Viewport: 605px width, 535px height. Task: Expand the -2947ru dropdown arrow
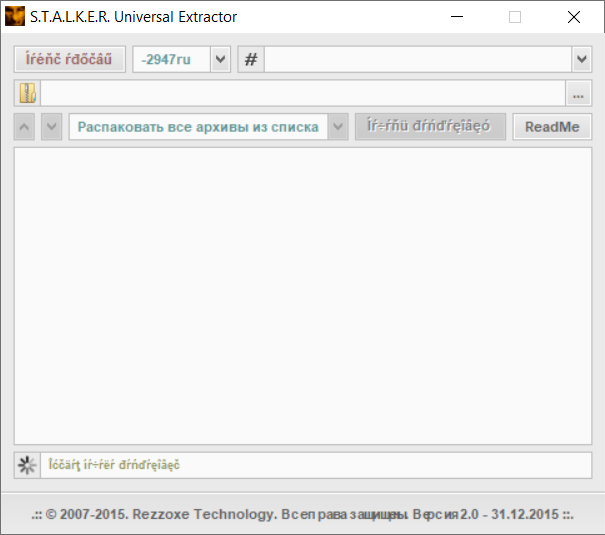(x=220, y=60)
